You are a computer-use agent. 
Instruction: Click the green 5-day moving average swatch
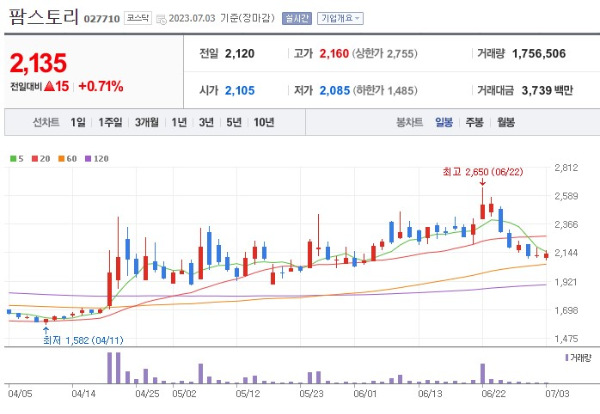[13, 158]
